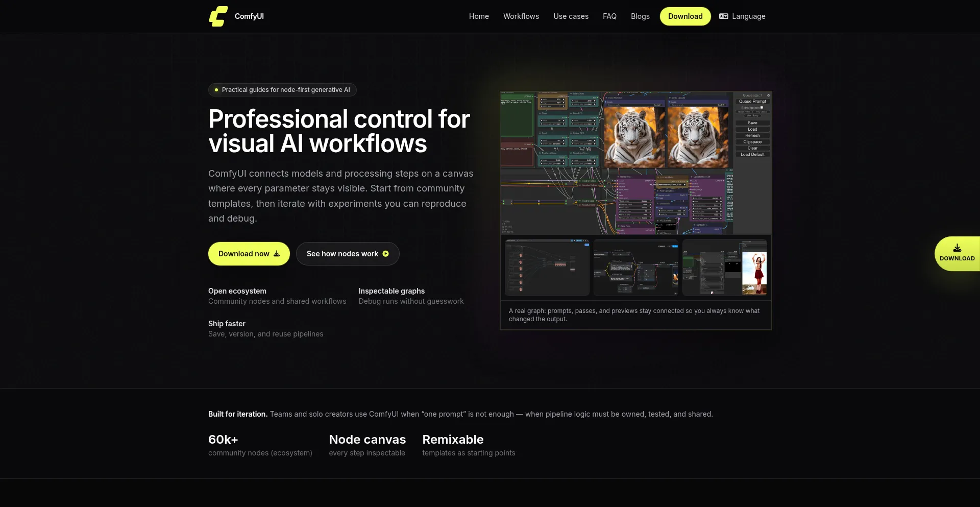Click the '60k+' community nodes stat
This screenshot has width=980, height=507.
point(223,440)
